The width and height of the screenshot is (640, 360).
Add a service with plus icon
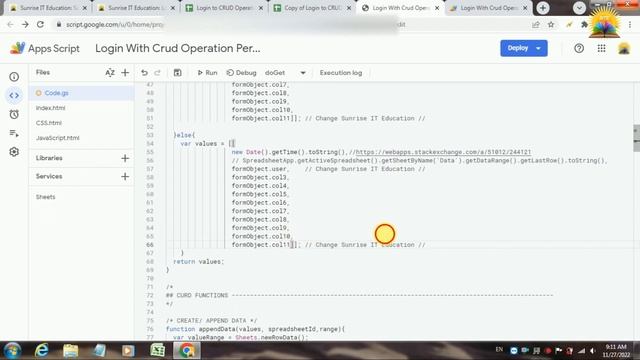[125, 176]
